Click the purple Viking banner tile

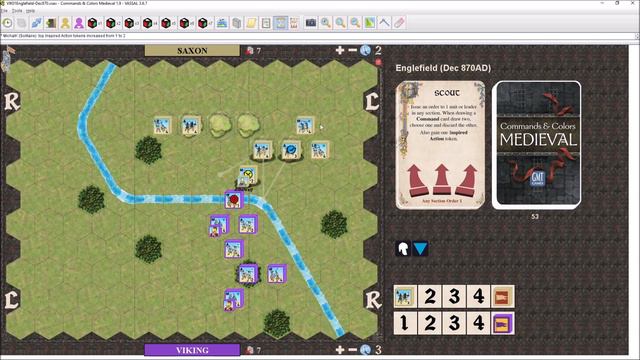click(503, 323)
